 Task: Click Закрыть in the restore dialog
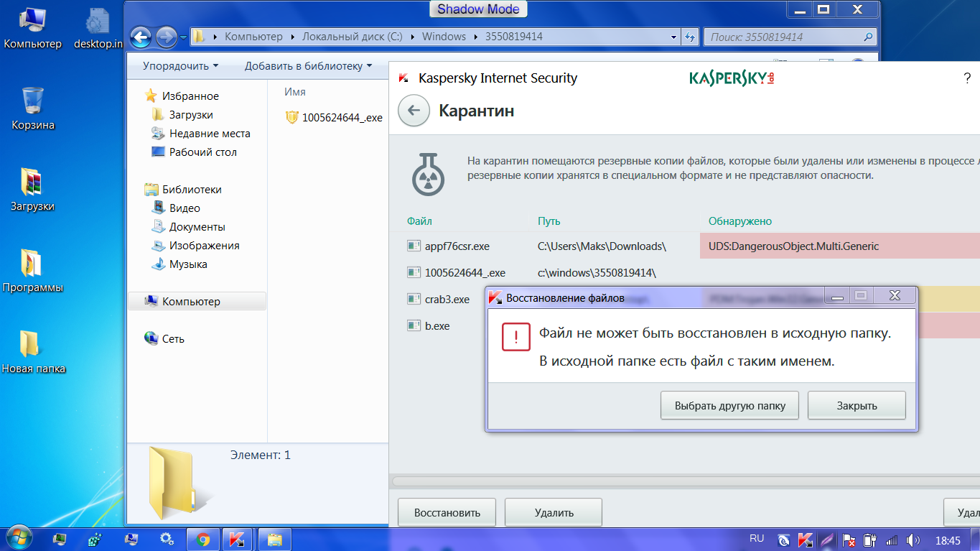[857, 405]
